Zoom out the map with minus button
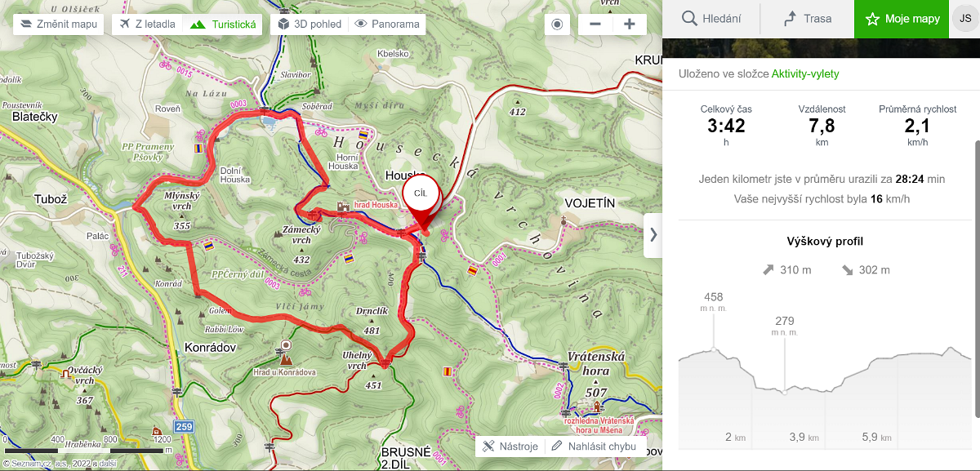This screenshot has height=471, width=980. [x=595, y=24]
